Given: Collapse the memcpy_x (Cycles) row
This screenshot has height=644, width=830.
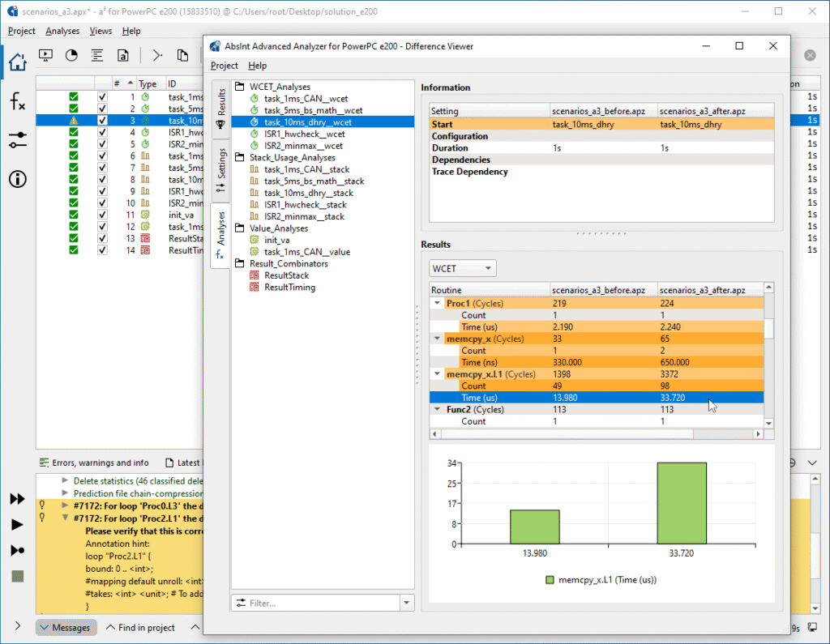Looking at the screenshot, I should tap(437, 339).
